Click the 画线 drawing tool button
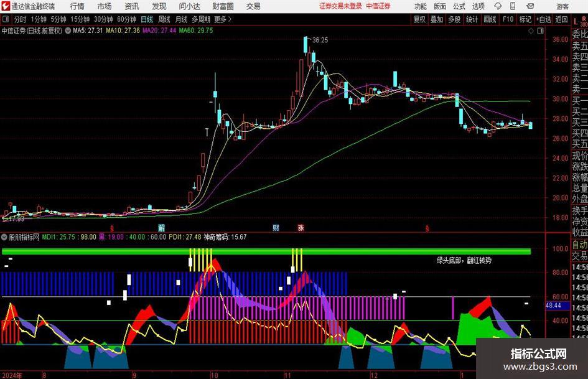The image size is (588, 379). [x=490, y=19]
